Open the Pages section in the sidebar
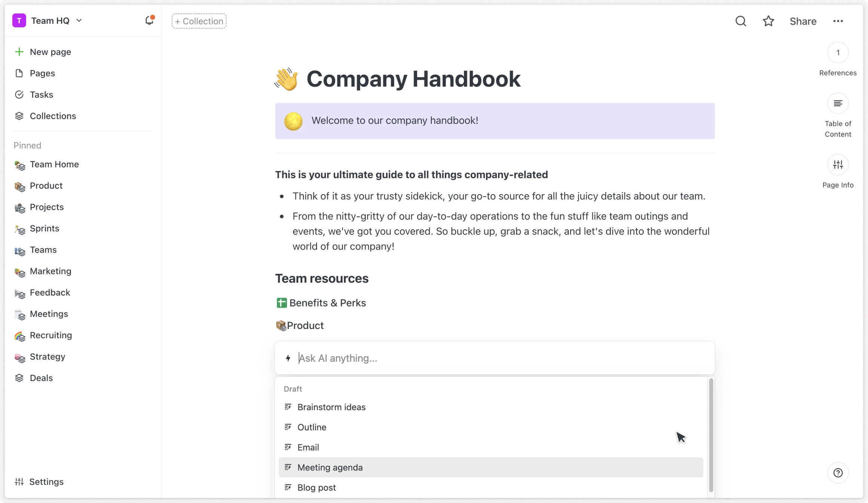 point(42,73)
